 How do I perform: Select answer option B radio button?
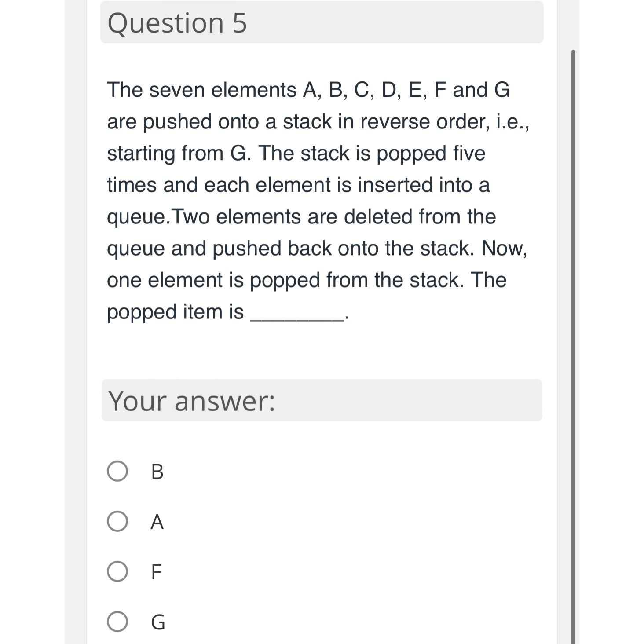point(117,471)
